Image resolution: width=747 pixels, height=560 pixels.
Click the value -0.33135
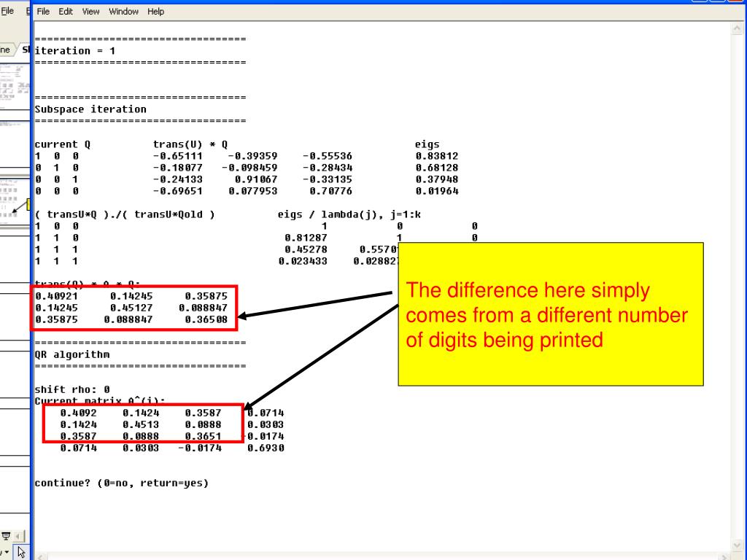coord(328,179)
